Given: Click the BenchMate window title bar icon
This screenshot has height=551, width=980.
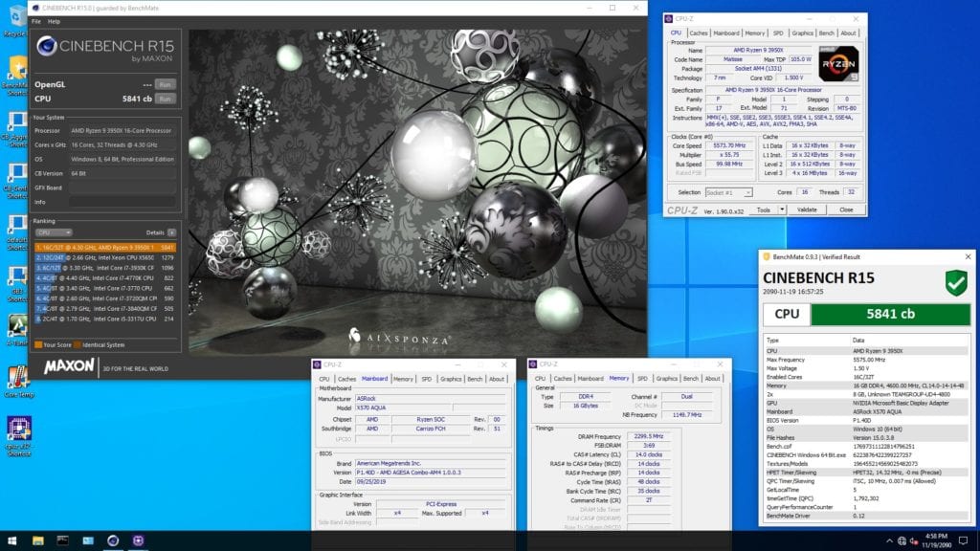Looking at the screenshot, I should pos(767,256).
